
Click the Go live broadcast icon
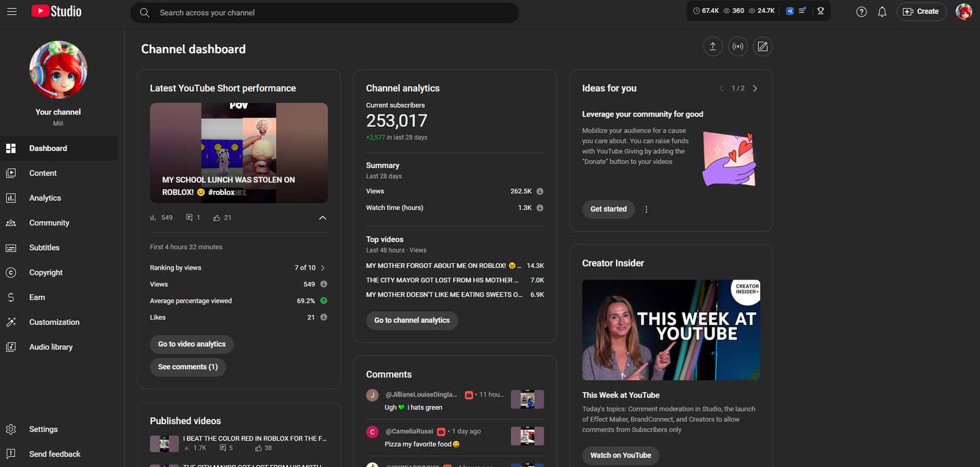[x=738, y=47]
